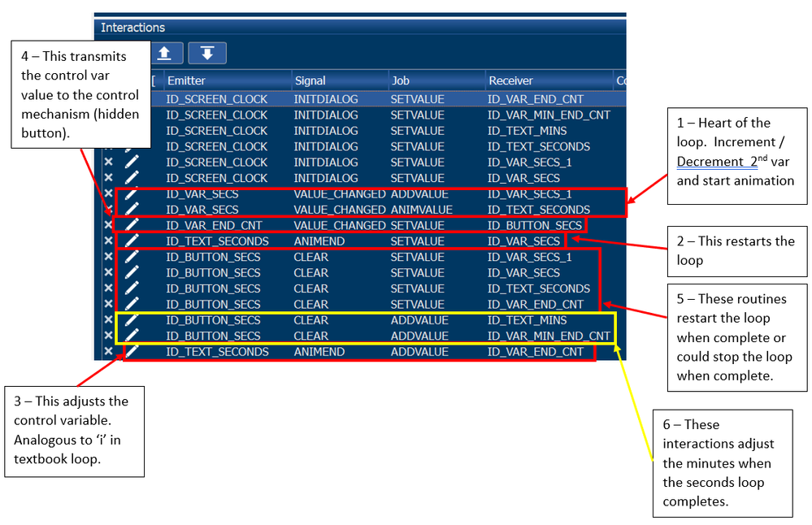Select the Interactions panel title
The width and height of the screenshot is (812, 525).
pyautogui.click(x=132, y=28)
